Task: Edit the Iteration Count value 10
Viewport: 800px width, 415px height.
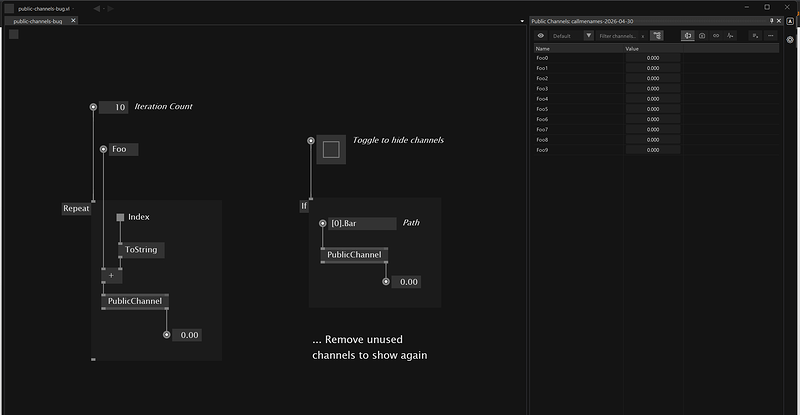Action: (x=114, y=107)
